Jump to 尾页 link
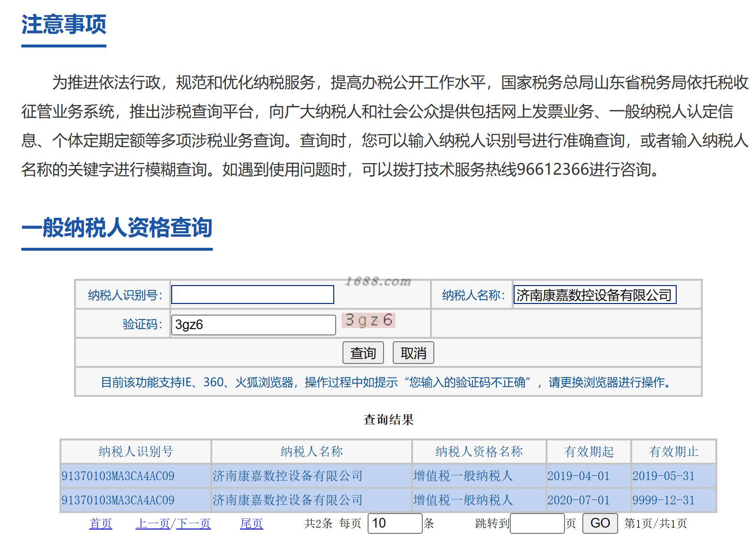Viewport: 756px width, 560px height. (252, 524)
